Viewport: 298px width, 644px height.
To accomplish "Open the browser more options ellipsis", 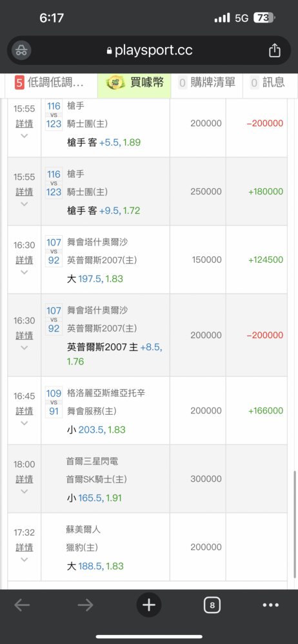I will point(270,605).
